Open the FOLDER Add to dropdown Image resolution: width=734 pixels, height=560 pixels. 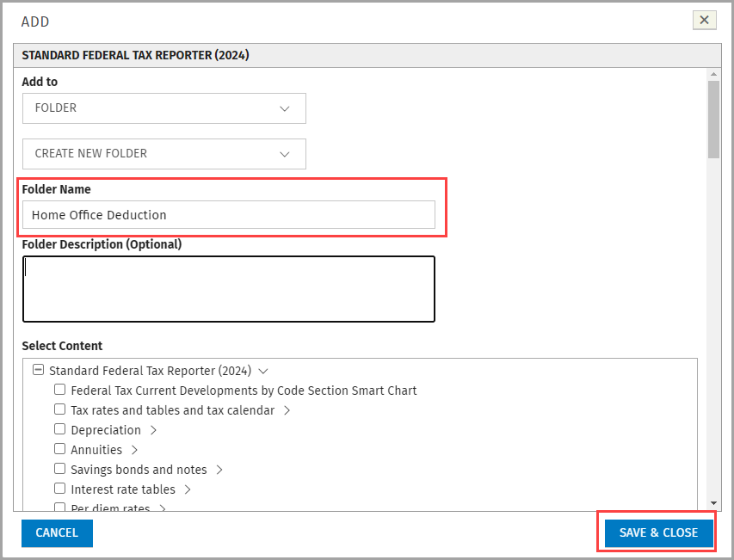[163, 108]
